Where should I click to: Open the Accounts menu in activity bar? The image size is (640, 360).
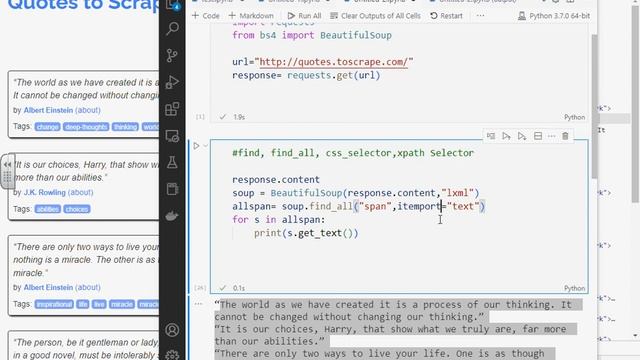(172, 330)
